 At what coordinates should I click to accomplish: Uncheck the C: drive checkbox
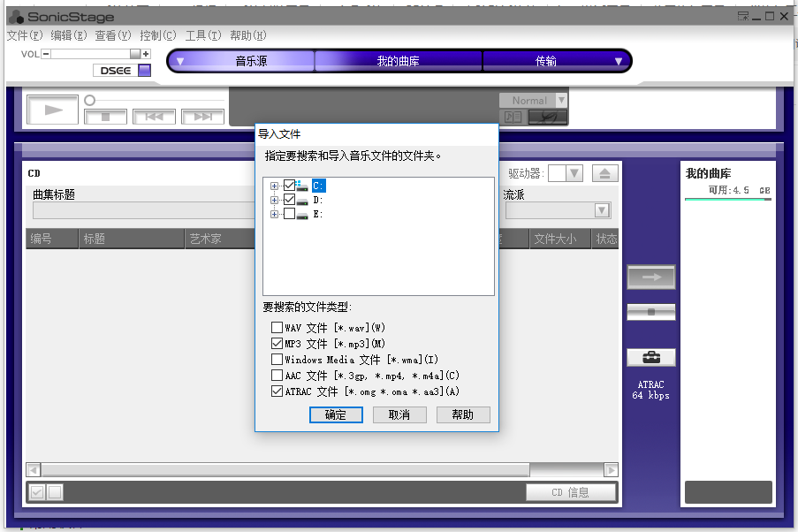click(x=289, y=185)
